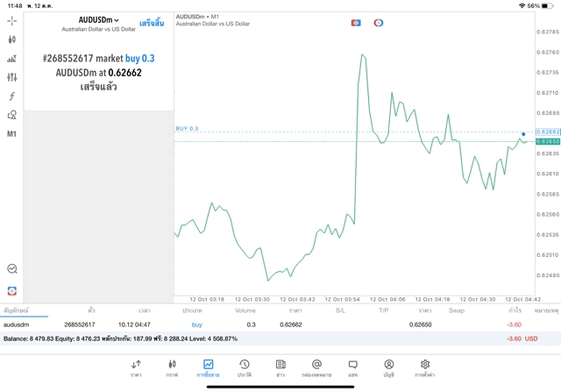Click the AUDUSDm • M1 chart title

click(x=197, y=17)
